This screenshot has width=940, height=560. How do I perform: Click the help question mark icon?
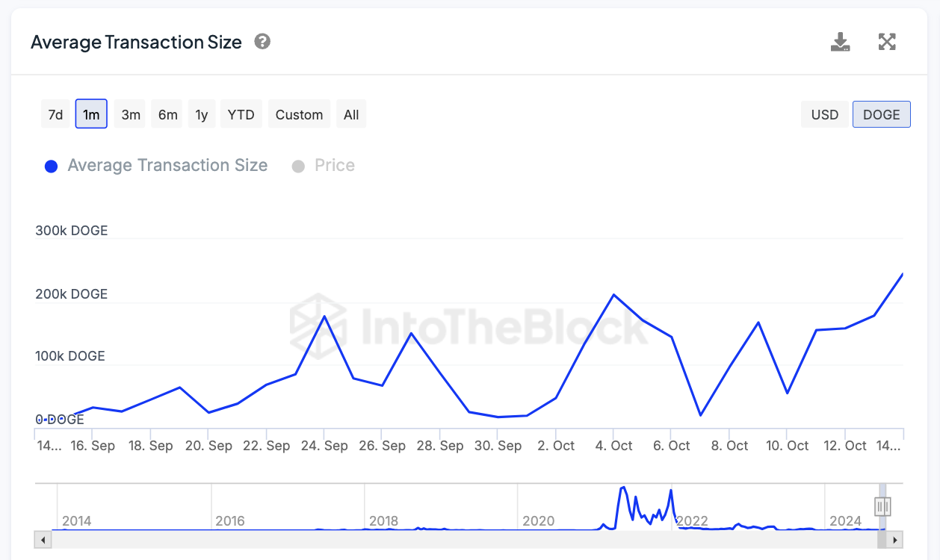(x=262, y=42)
